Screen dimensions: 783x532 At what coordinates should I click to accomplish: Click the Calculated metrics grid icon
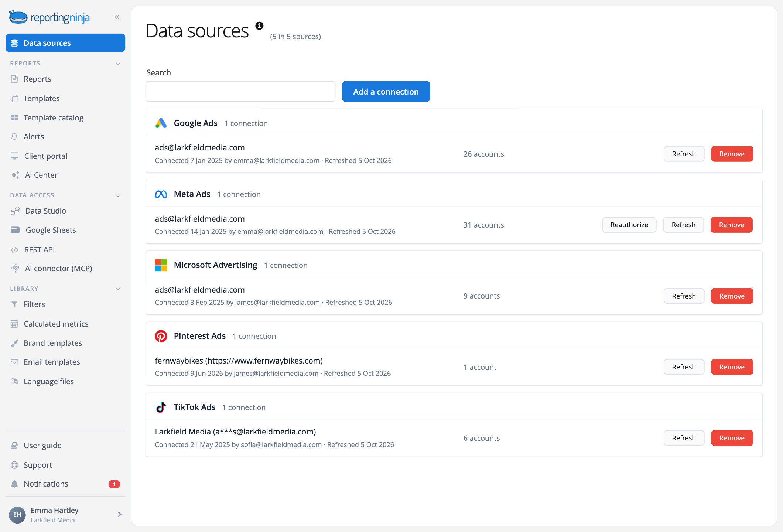pos(14,324)
